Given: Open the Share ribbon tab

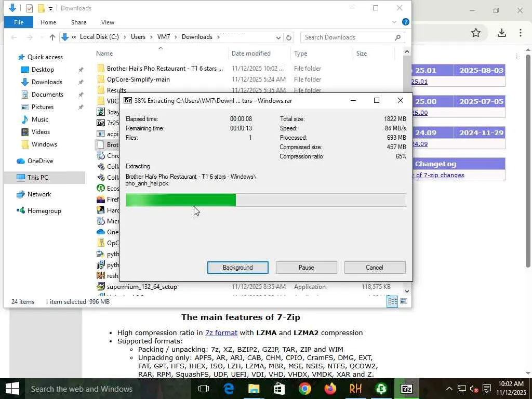Looking at the screenshot, I should pyautogui.click(x=78, y=22).
